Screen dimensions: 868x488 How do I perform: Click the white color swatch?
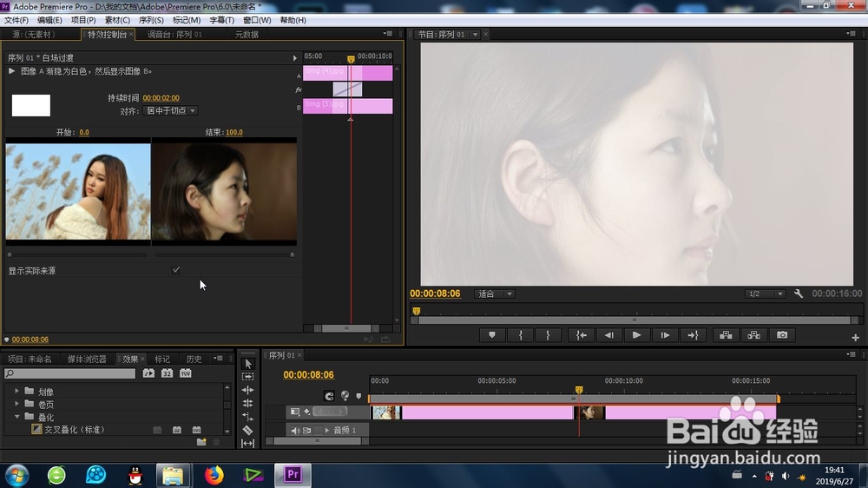point(31,105)
